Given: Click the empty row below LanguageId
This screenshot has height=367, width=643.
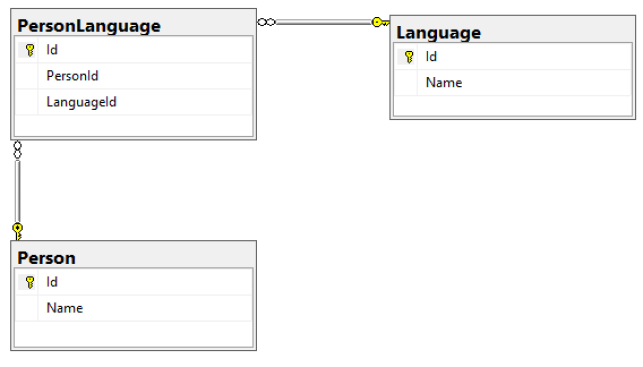Looking at the screenshot, I should coord(134,125).
